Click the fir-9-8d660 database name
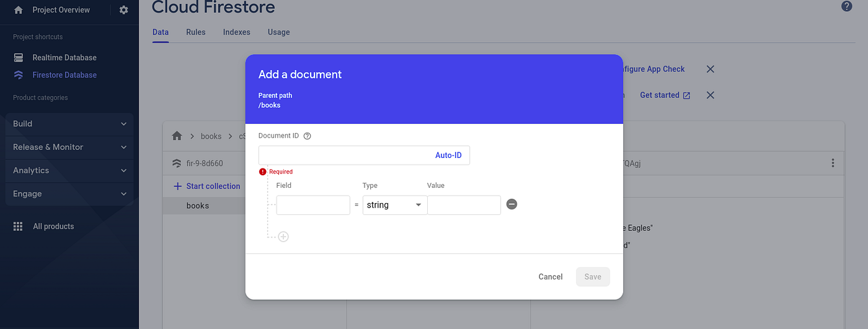This screenshot has width=868, height=329. click(x=205, y=164)
